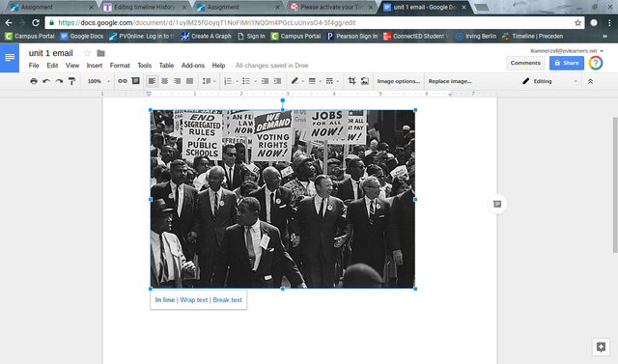Bookmark this page with the star
This screenshot has height=364, width=618.
(577, 23)
